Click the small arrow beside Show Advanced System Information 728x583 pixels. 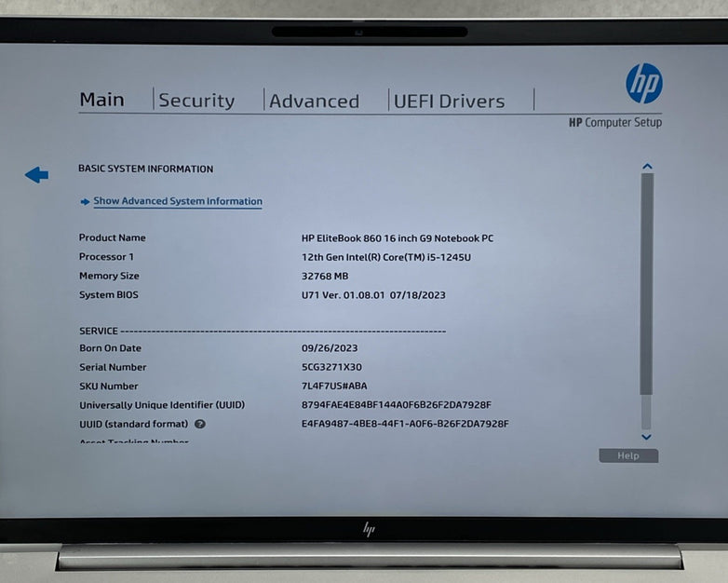(x=85, y=201)
